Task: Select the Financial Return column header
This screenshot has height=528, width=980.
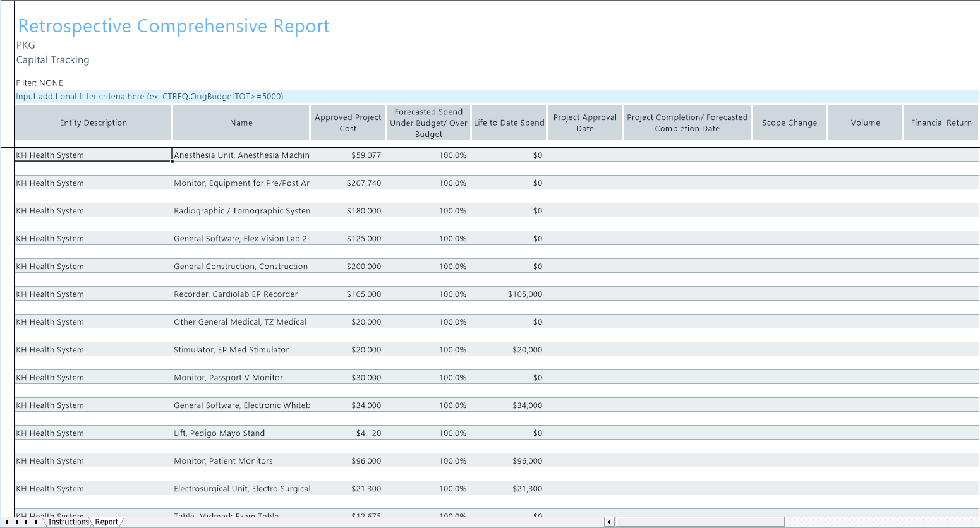Action: pos(941,123)
